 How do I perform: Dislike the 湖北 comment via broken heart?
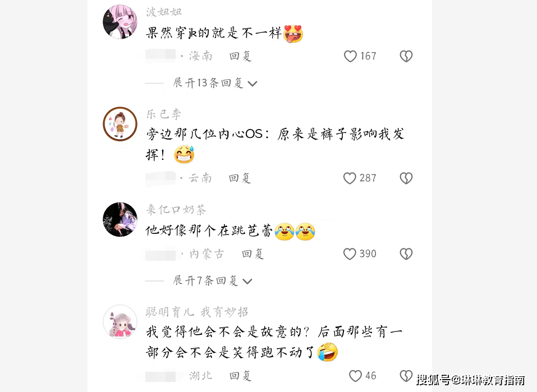click(x=406, y=376)
